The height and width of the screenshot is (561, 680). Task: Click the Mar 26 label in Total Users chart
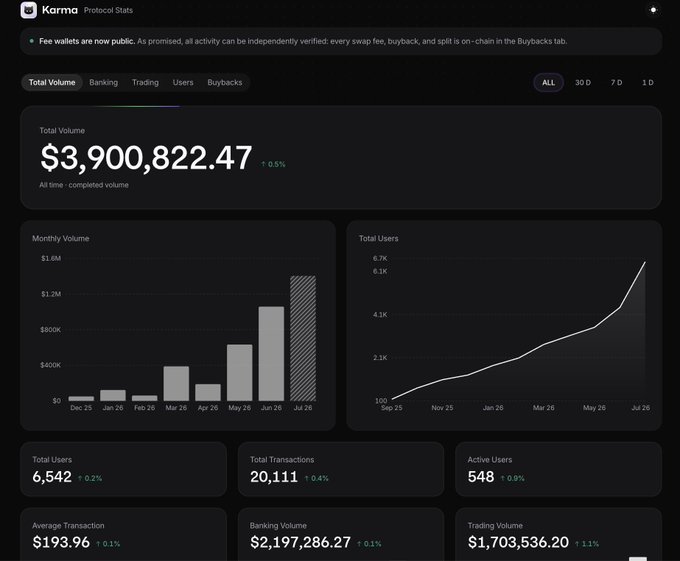(543, 408)
